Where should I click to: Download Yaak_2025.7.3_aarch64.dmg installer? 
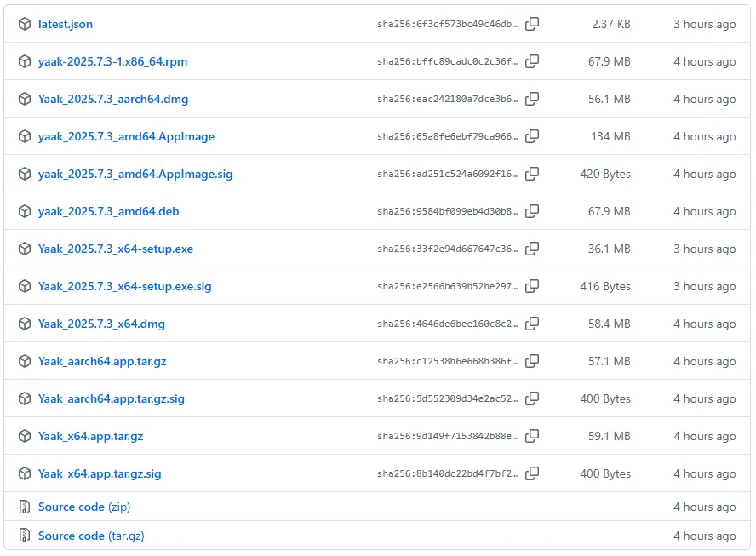point(113,100)
